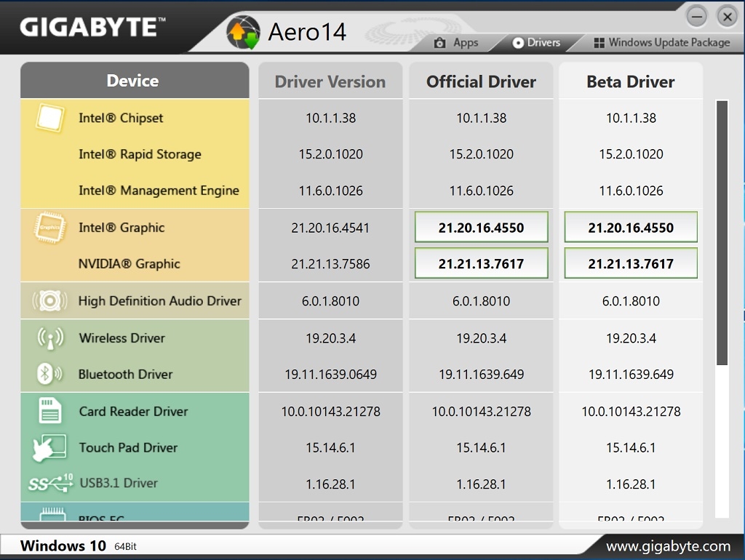
Task: Click the vertical scrollbar thumb
Action: point(722,233)
